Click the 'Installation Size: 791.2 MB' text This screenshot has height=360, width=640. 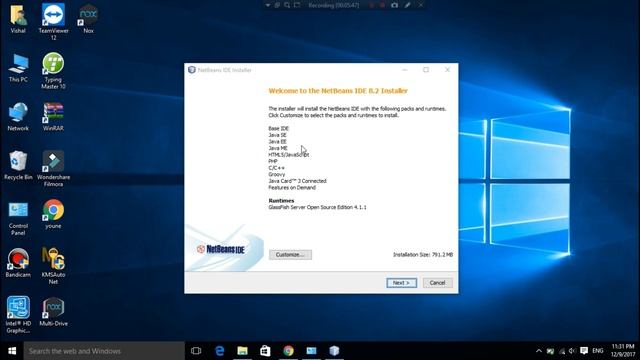point(423,255)
